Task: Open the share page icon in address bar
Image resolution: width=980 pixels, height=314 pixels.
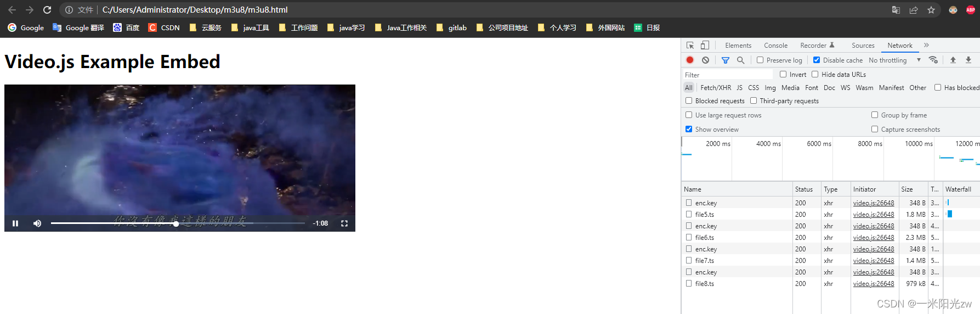Action: [x=914, y=10]
